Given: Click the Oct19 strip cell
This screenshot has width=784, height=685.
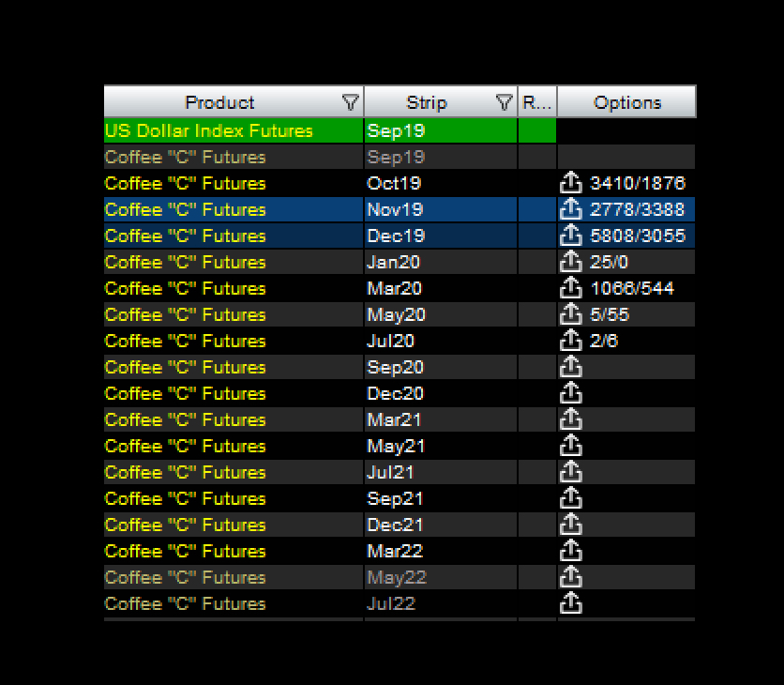Looking at the screenshot, I should click(x=441, y=183).
